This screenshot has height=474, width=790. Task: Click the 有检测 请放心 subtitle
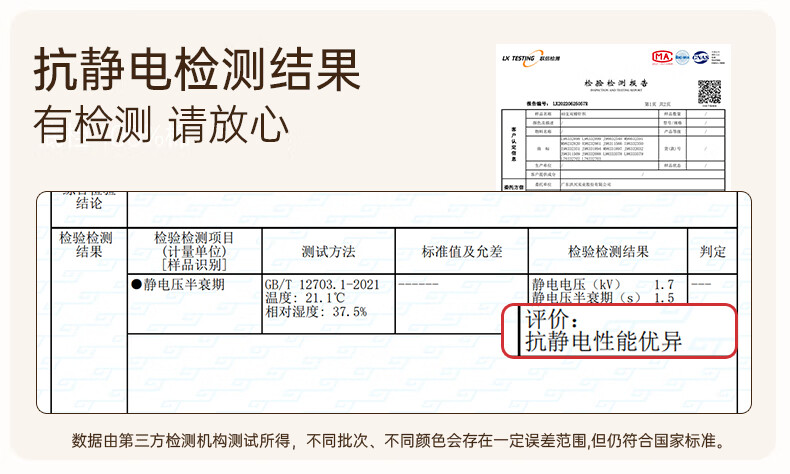click(162, 124)
